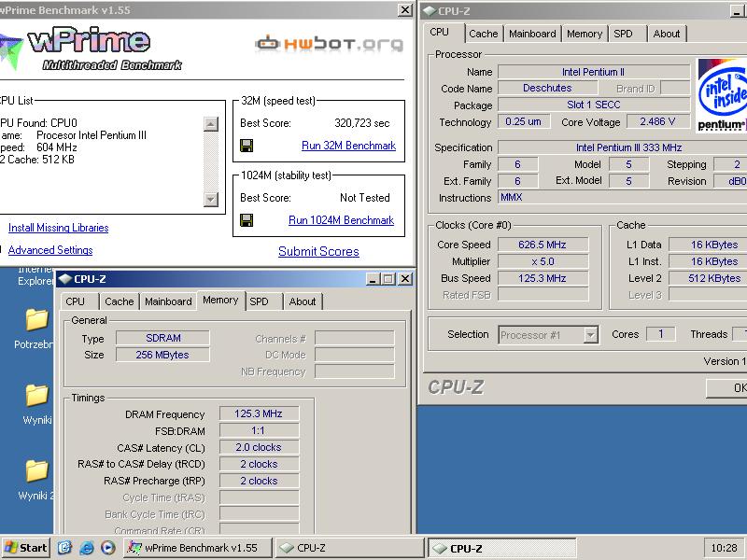
Task: Click the CPU list scrollbar up arrow
Action: pyautogui.click(x=211, y=124)
